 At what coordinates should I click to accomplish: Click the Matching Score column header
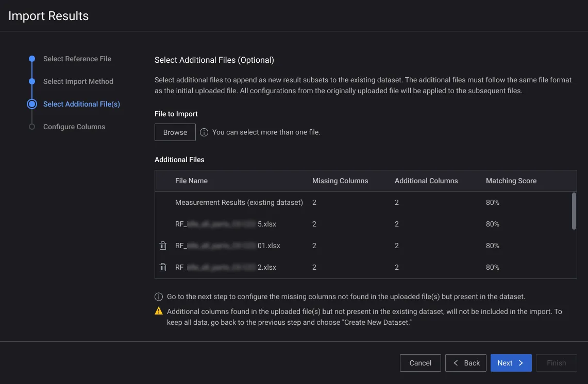click(x=511, y=181)
